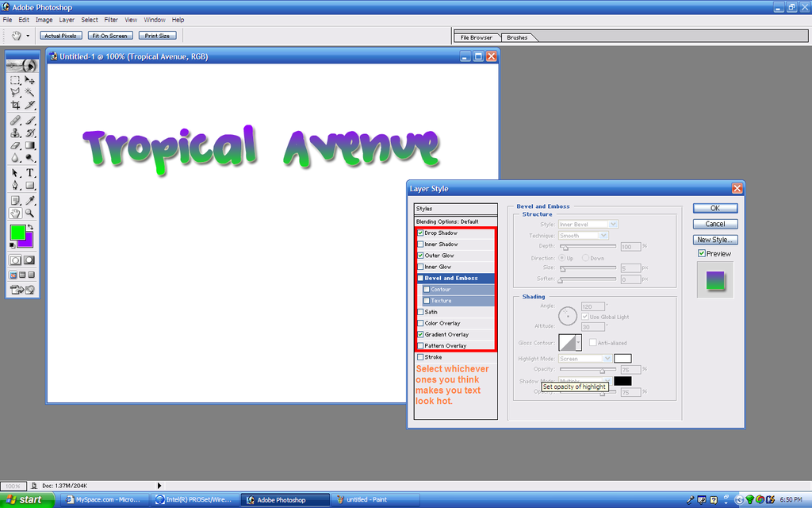The image size is (812, 508).
Task: Select the Eraser tool
Action: pyautogui.click(x=16, y=146)
